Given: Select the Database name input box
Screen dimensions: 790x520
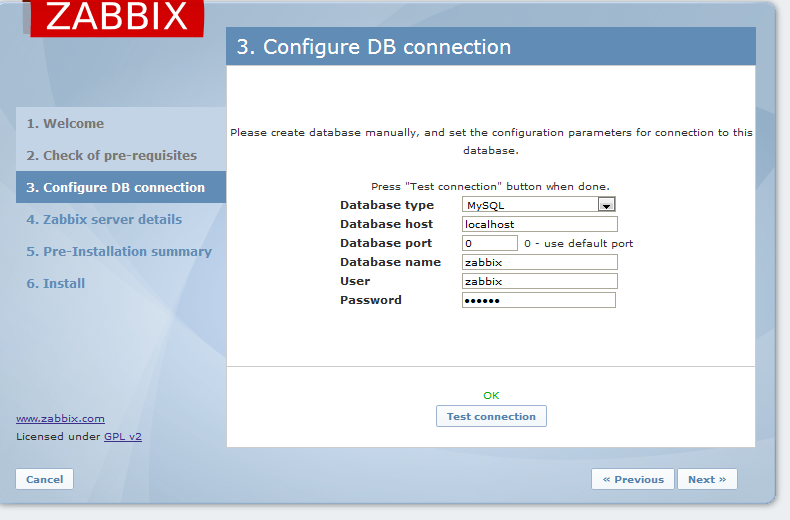Looking at the screenshot, I should click(x=539, y=262).
